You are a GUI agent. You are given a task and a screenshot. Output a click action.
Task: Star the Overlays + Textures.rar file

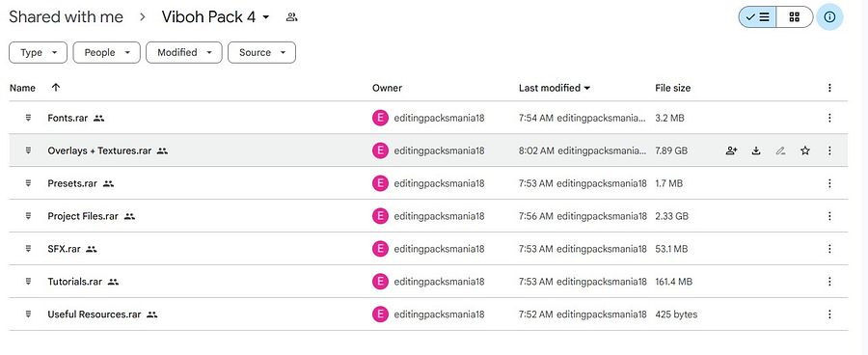pyautogui.click(x=805, y=150)
